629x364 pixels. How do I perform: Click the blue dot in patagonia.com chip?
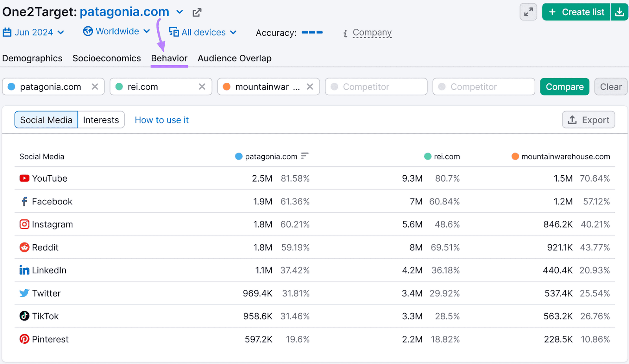pos(11,86)
